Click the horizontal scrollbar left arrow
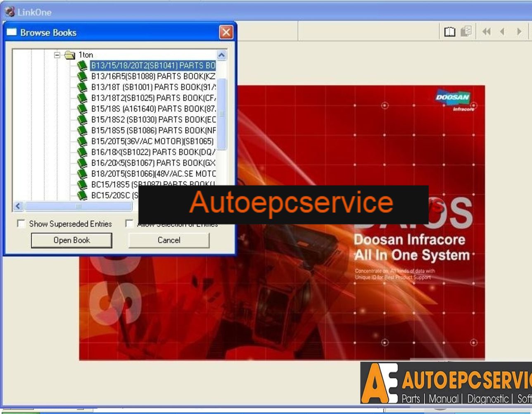Screen dimensions: 532x414 (18, 206)
